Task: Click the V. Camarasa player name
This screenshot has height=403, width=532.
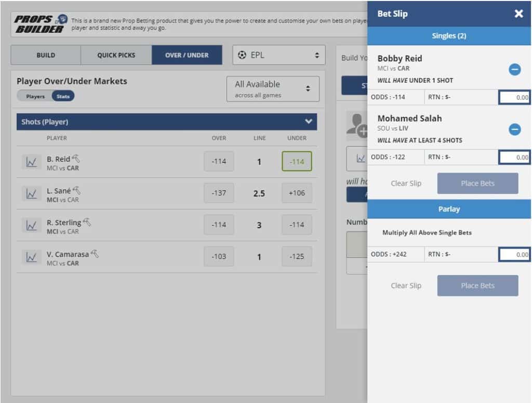Action: 68,254
